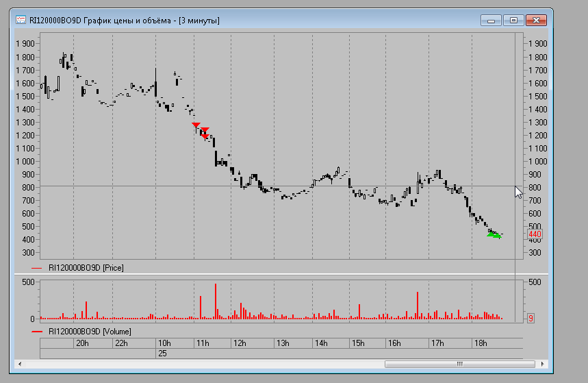Click the tall volume spike before 17h
This screenshot has width=588, height=383.
click(418, 306)
